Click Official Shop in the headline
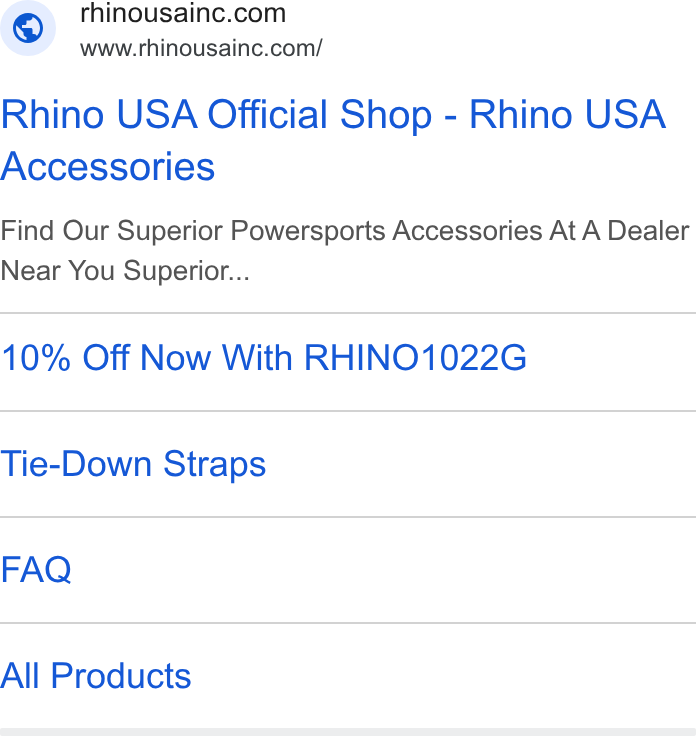 point(319,115)
